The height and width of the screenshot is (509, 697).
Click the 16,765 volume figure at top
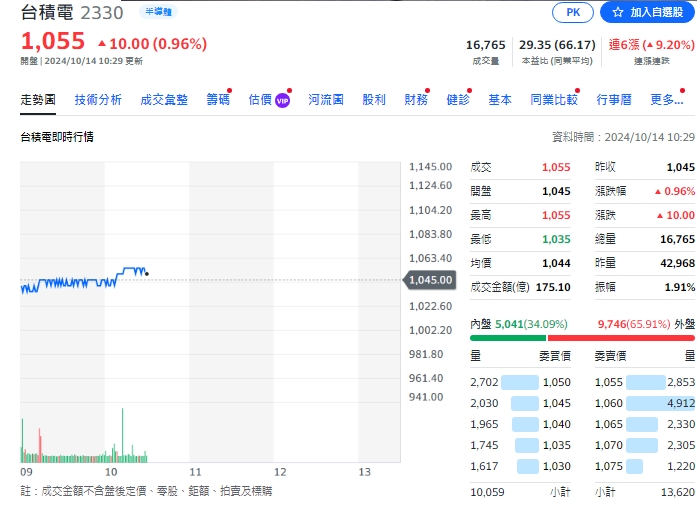485,45
